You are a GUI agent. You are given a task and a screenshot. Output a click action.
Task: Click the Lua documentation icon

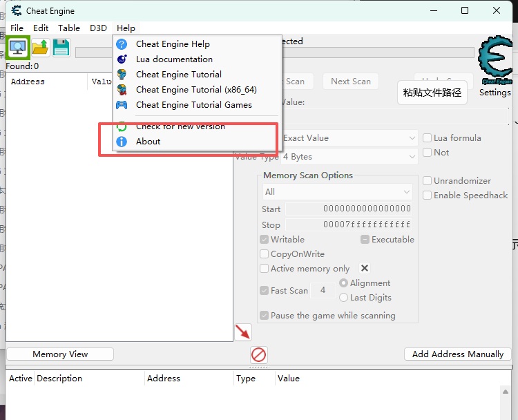click(122, 59)
